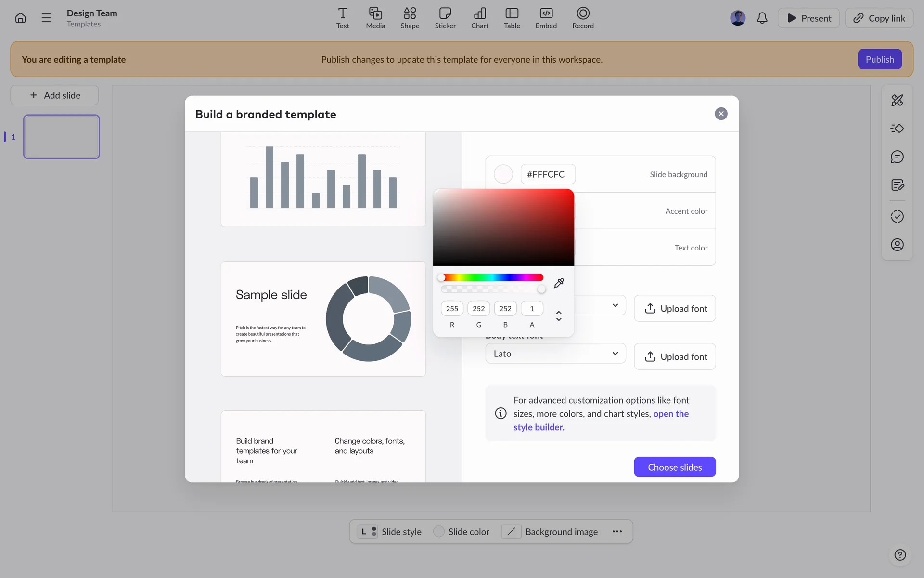
Task: Open the Slide style dropdown
Action: 390,532
